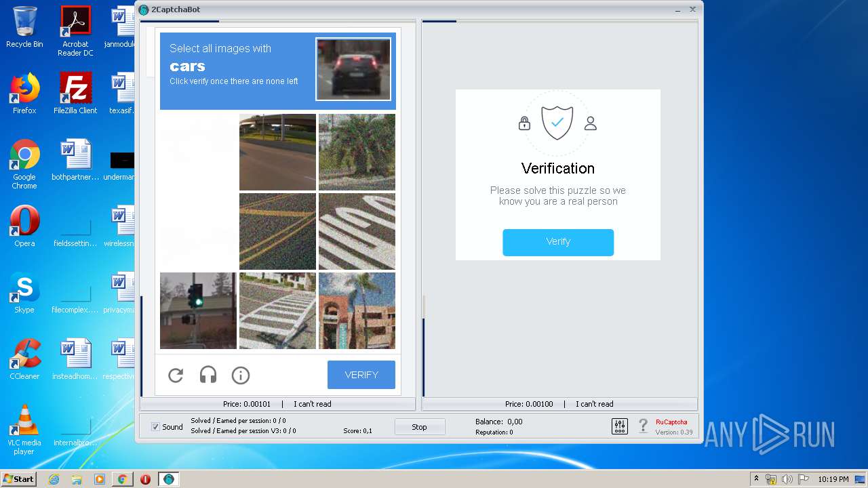Open the Windows Start menu
868x488 pixels.
click(18, 479)
